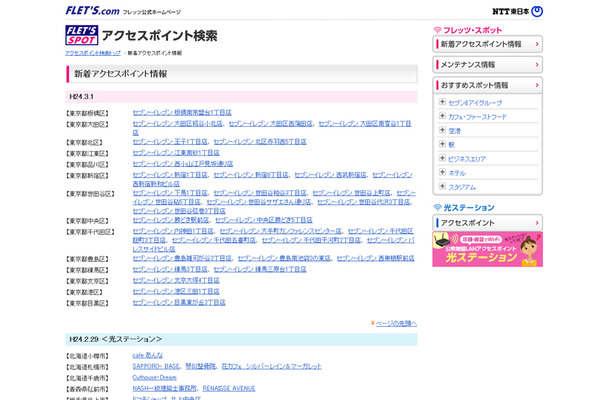610x400 pixels.
Task: Click the ページの先頭へ orange arrow icon
Action: click(x=373, y=323)
